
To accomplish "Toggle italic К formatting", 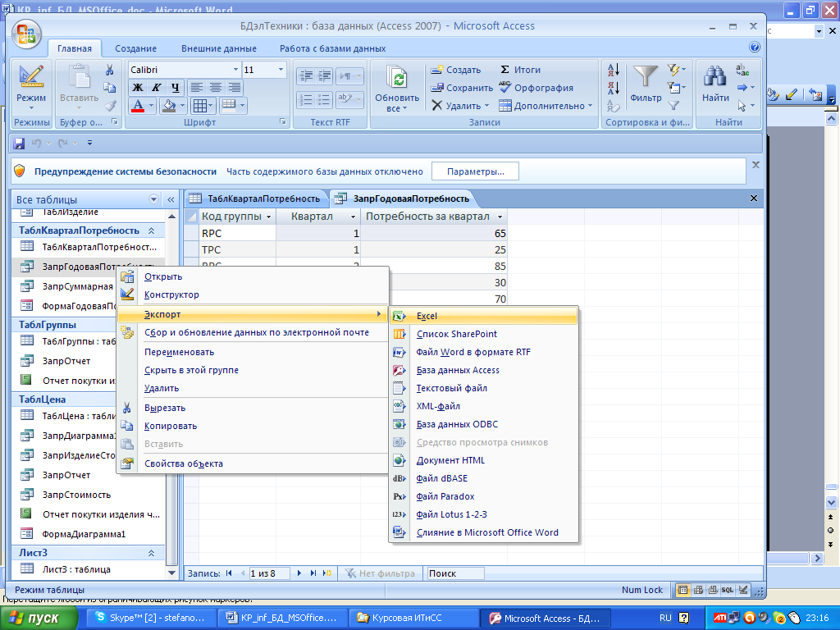I will pyautogui.click(x=157, y=87).
